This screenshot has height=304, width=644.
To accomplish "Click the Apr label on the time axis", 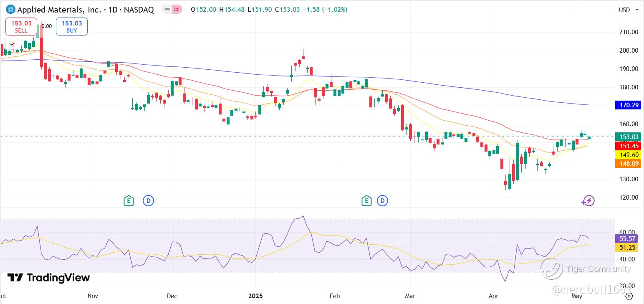I will (494, 296).
